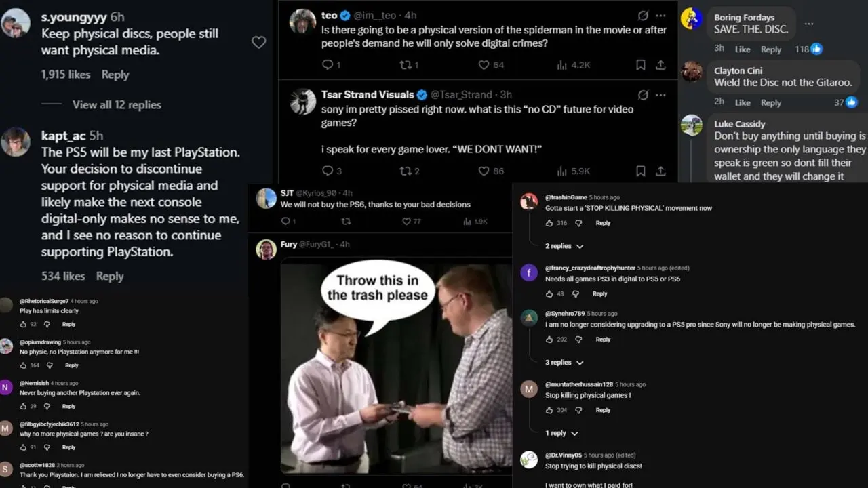Like s.youngyyy's comment with heart icon
Viewport: 868px width, 488px height.
click(x=258, y=42)
